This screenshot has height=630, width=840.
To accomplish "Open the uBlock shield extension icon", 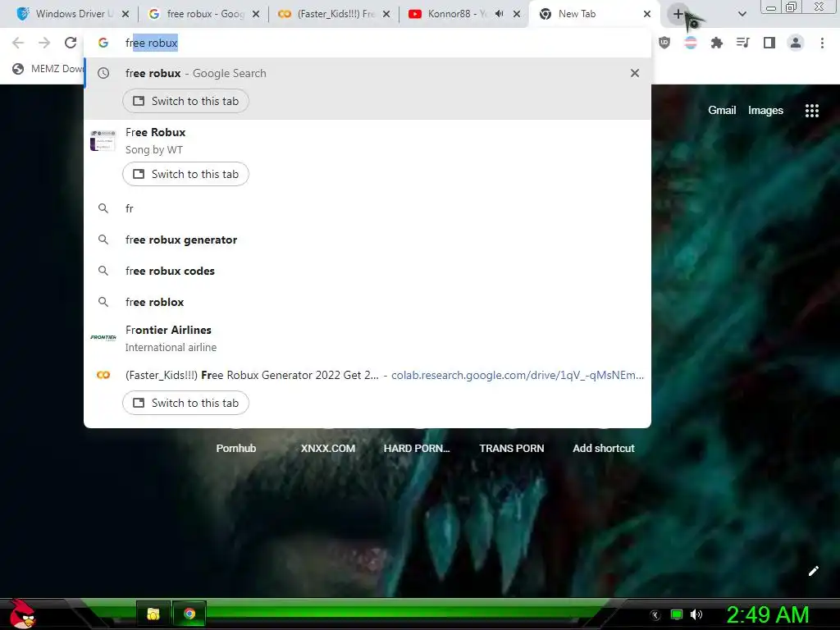I will (x=664, y=43).
